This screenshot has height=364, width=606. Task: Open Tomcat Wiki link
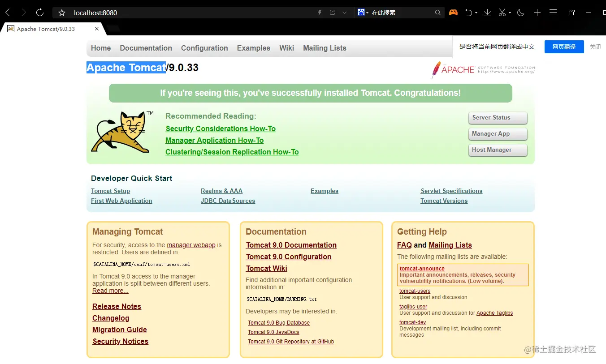(266, 268)
